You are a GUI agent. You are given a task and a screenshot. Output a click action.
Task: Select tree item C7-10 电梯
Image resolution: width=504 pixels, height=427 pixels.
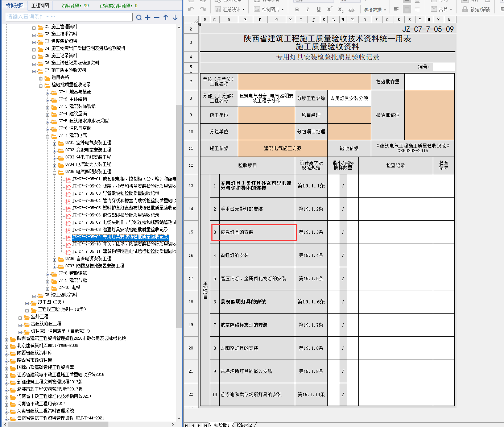click(x=69, y=287)
